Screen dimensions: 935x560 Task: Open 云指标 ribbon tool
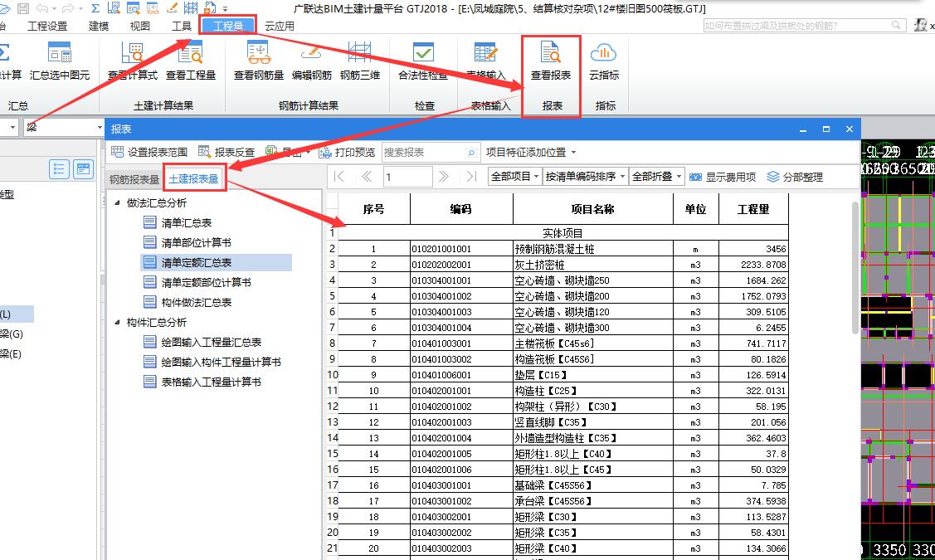603,61
